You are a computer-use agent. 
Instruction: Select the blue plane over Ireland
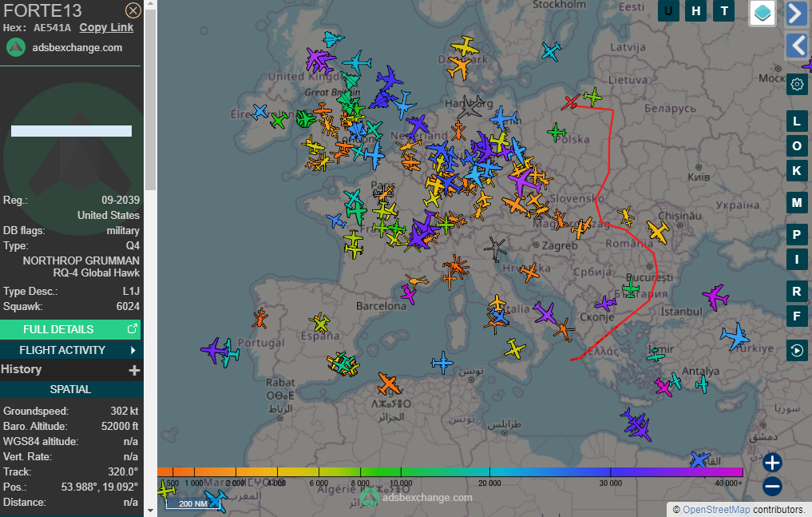pos(259,111)
